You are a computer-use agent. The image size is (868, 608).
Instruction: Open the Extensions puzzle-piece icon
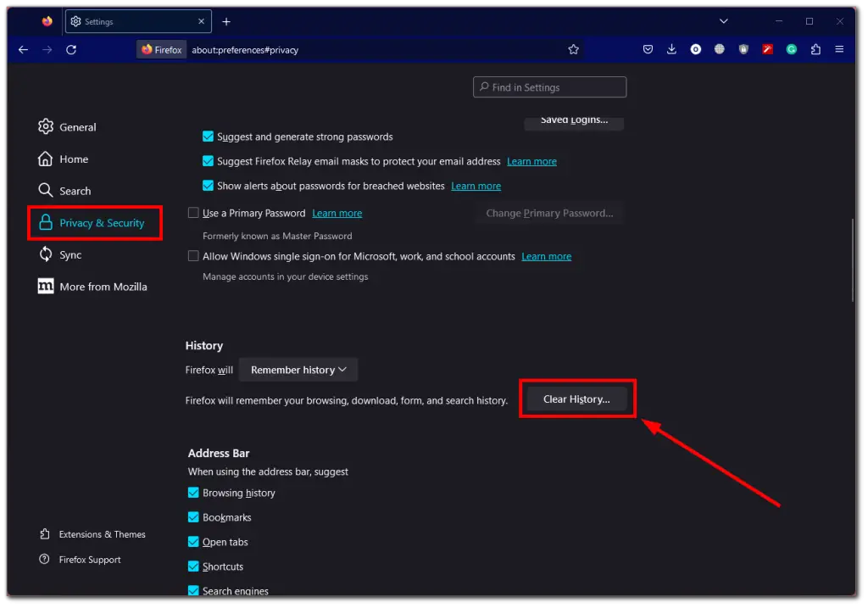click(x=815, y=49)
